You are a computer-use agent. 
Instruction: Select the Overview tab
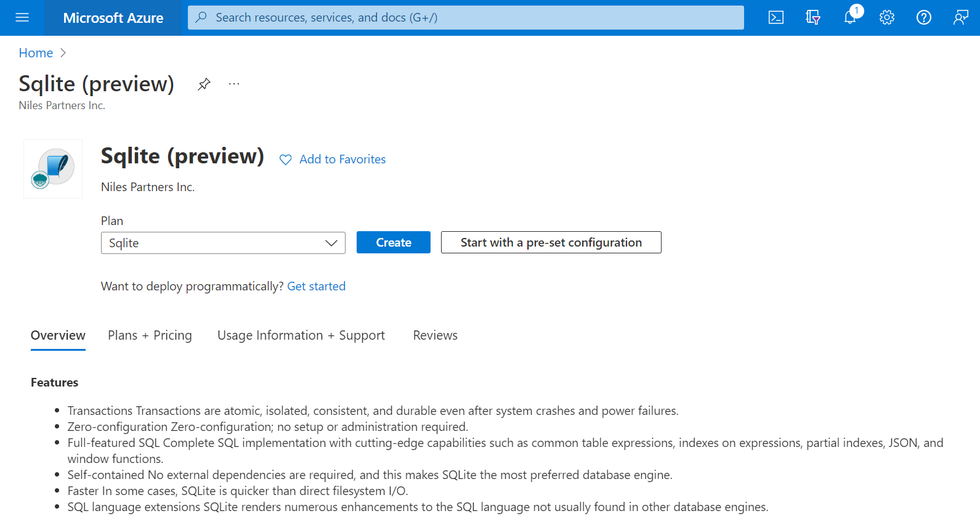coord(58,335)
